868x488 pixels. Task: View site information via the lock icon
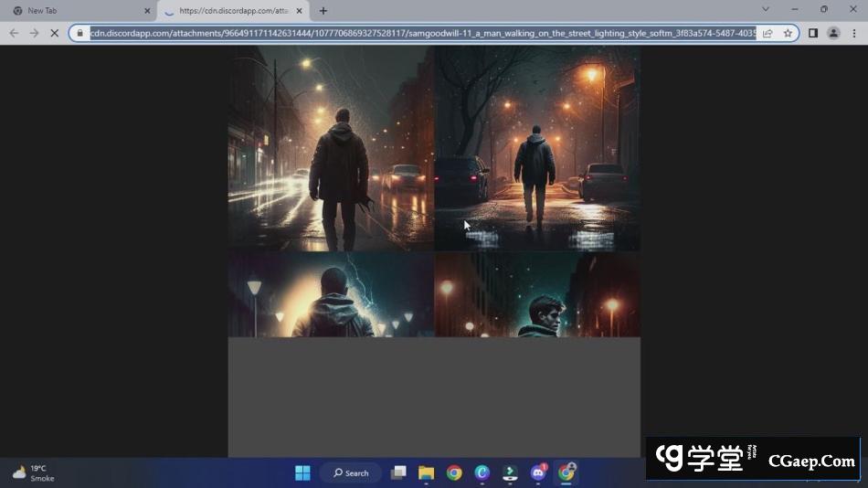pos(80,33)
